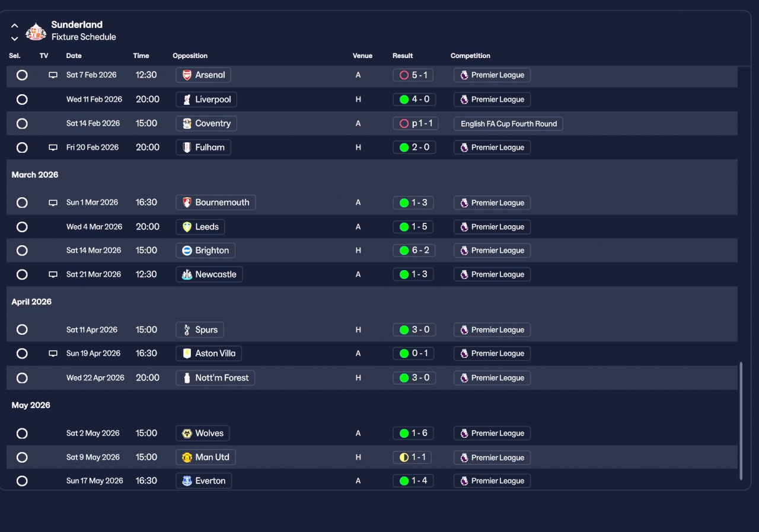This screenshot has height=532, width=759.
Task: Click the Brighton club badge
Action: (187, 251)
